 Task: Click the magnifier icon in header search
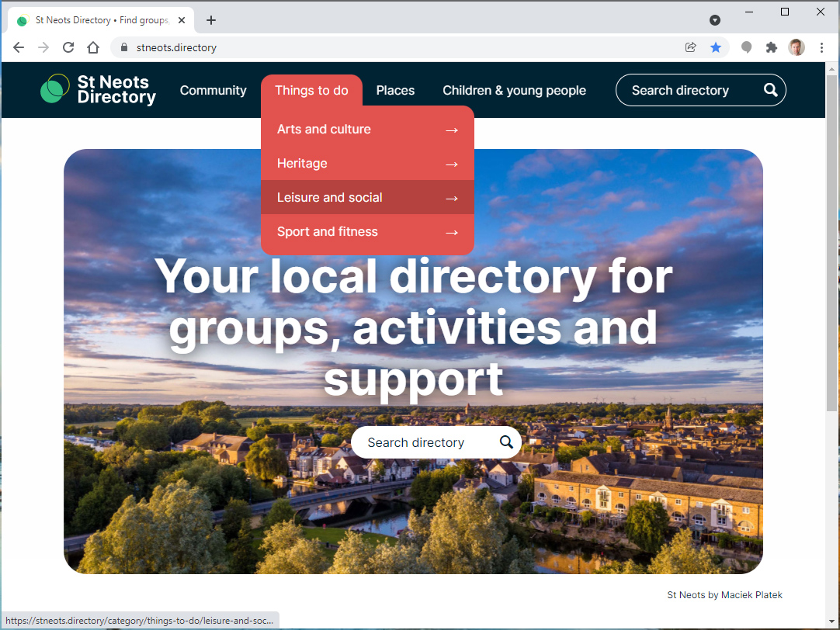[770, 90]
